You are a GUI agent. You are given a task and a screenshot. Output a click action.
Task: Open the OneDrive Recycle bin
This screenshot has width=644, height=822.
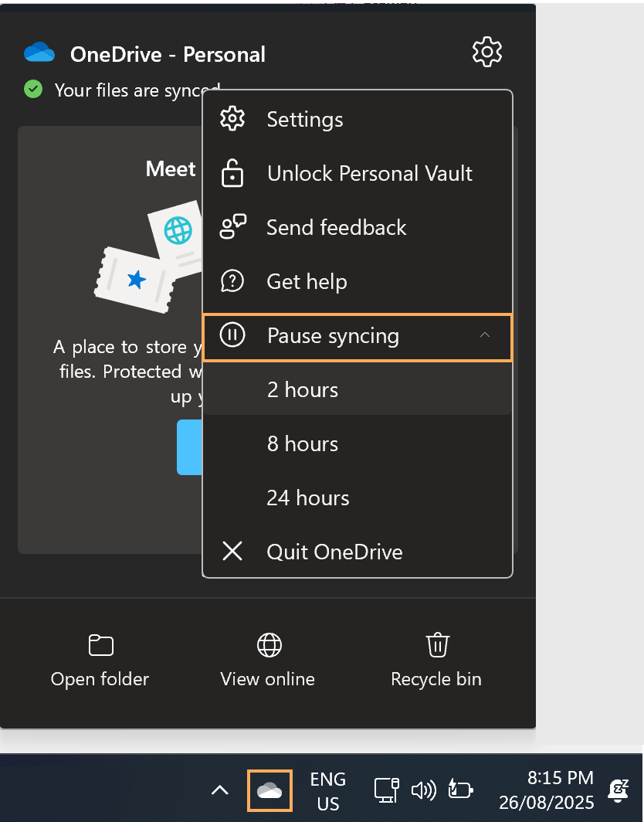(x=436, y=645)
